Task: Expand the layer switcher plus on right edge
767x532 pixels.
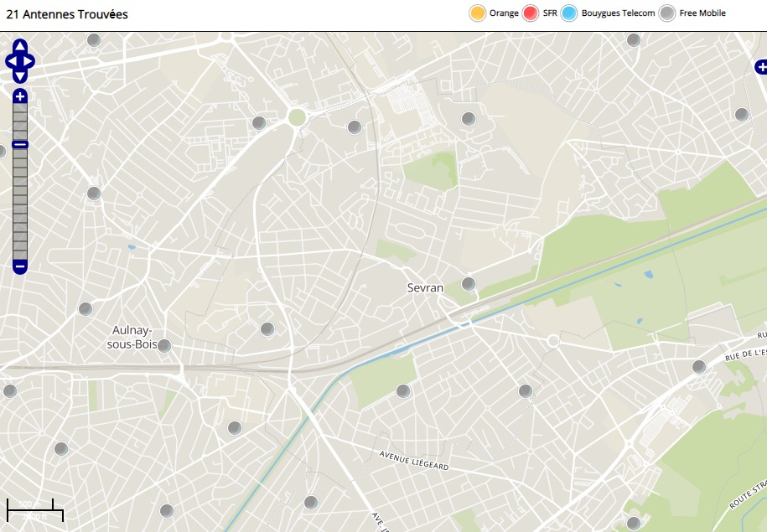Action: (761, 67)
